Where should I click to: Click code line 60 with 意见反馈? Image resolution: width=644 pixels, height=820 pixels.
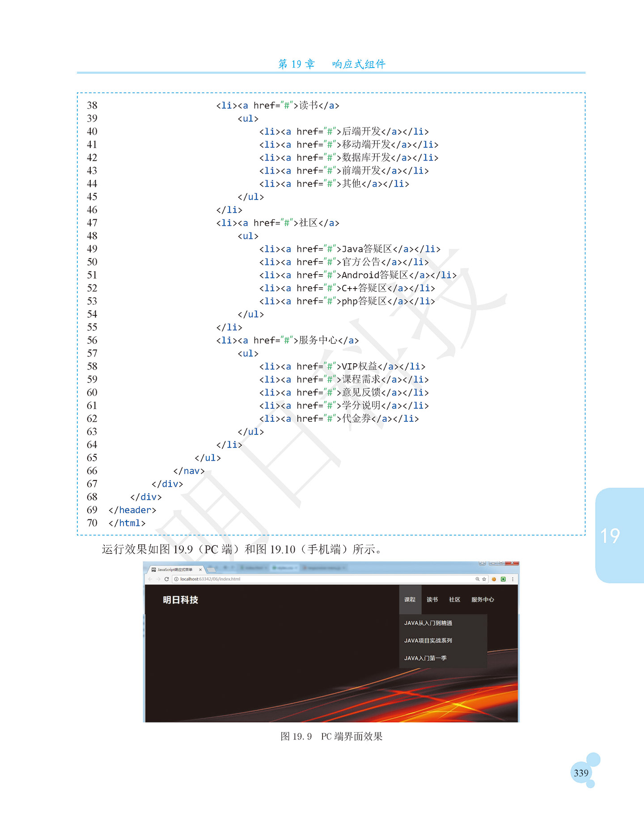click(x=344, y=392)
